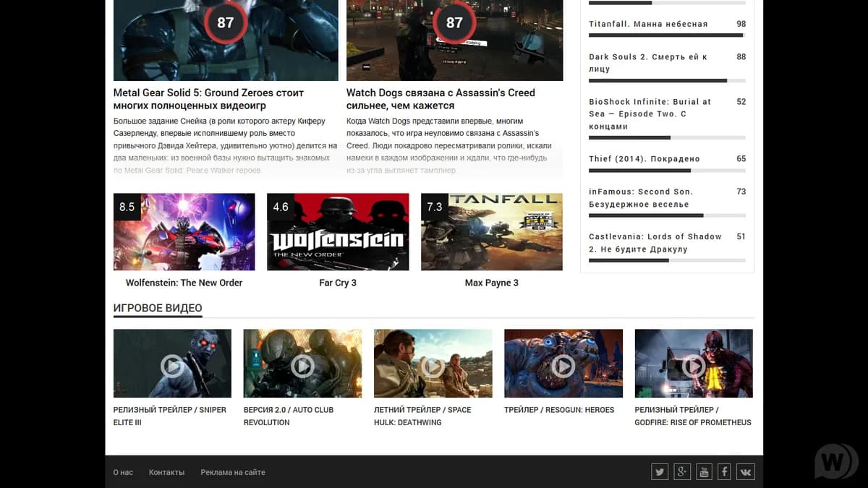Open 'Dark Souls 2. Смерть ей к лицу' review
Screen dimensions: 868x488
click(648, 63)
